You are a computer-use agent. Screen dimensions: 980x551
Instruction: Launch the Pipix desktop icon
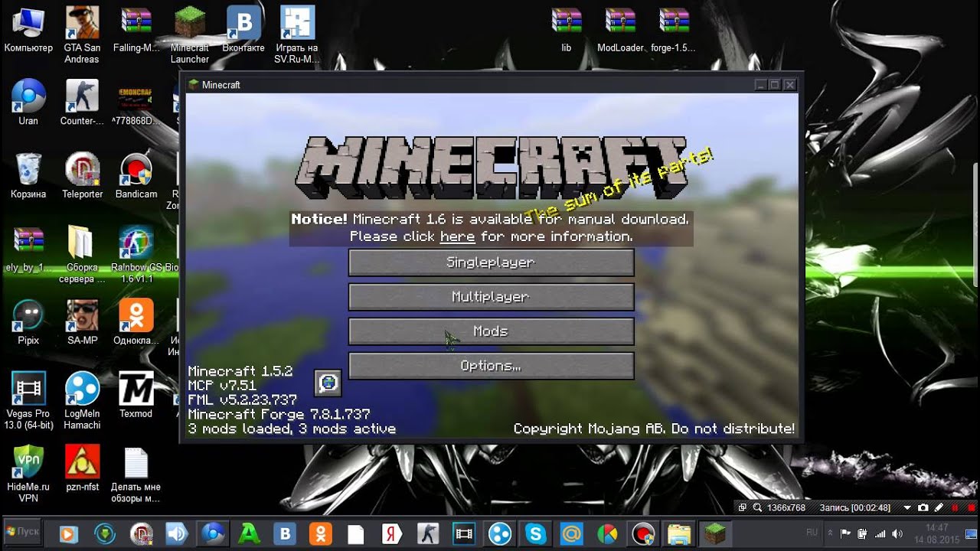pyautogui.click(x=28, y=322)
